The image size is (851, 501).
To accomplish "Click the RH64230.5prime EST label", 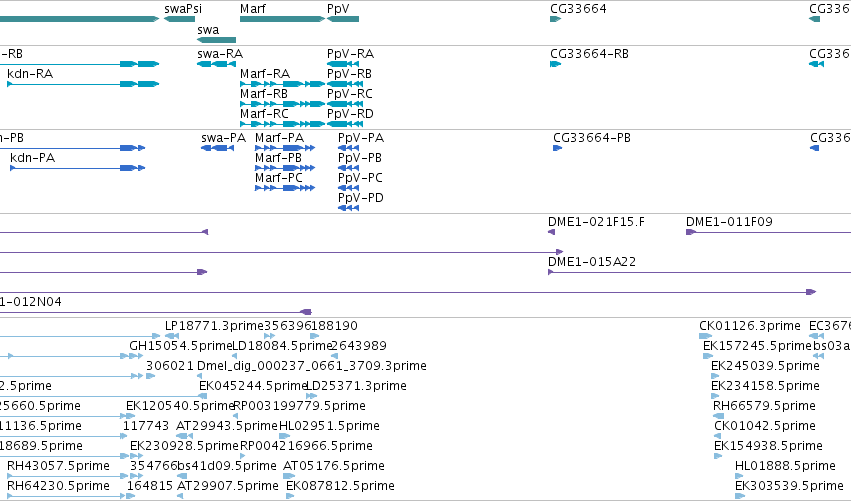I will pos(59,487).
